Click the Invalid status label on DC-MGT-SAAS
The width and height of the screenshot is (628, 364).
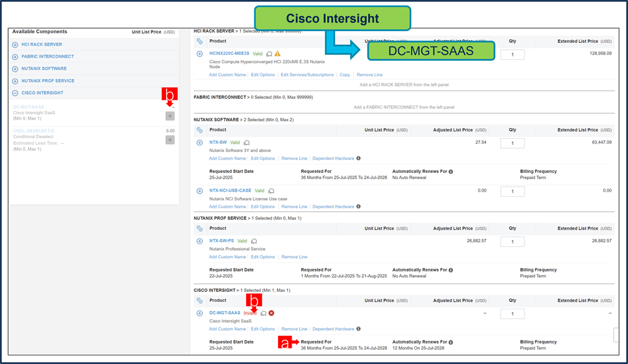(x=250, y=313)
